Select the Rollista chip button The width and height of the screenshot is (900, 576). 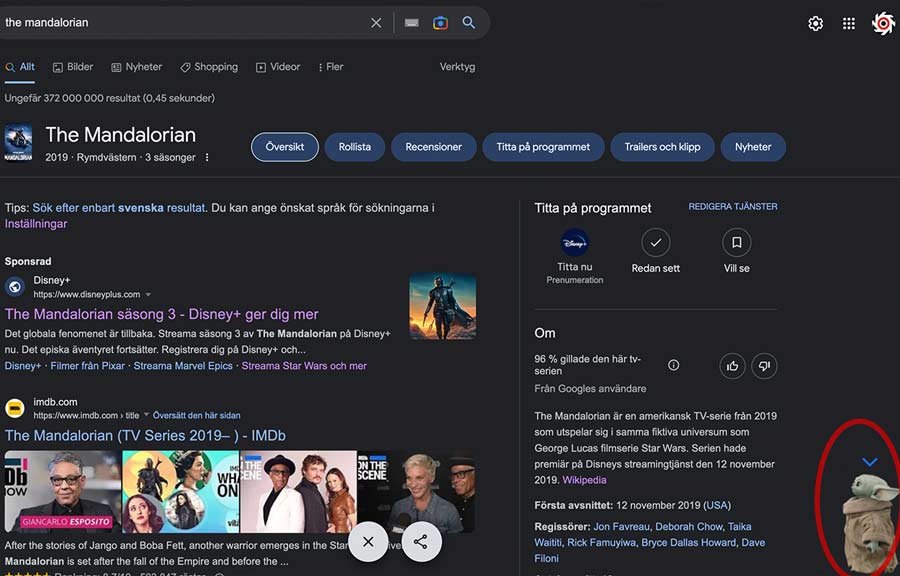(354, 147)
